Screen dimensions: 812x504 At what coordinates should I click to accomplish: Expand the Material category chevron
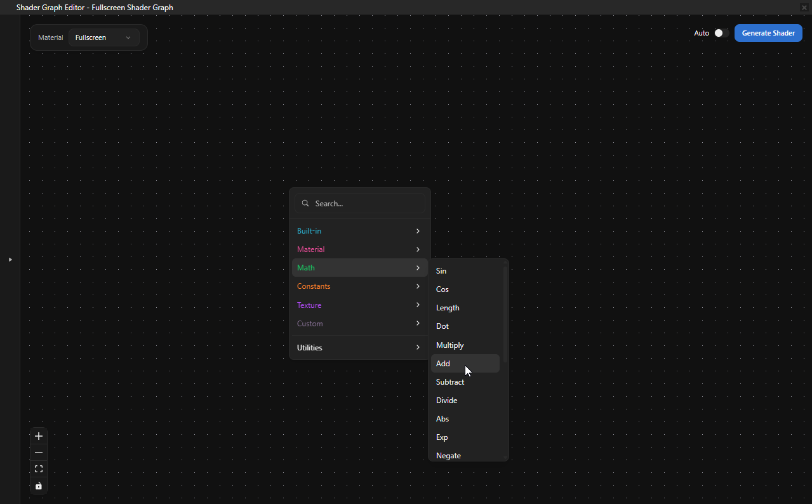pos(418,249)
